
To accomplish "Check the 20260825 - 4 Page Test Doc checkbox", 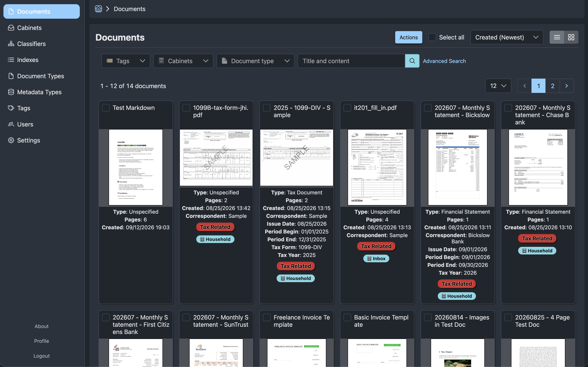I will pyautogui.click(x=508, y=317).
